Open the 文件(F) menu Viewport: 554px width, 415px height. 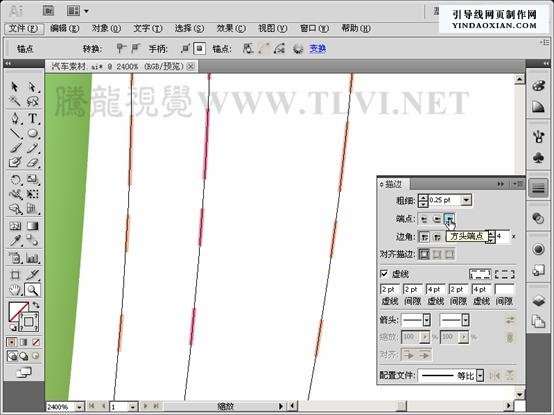(23, 29)
